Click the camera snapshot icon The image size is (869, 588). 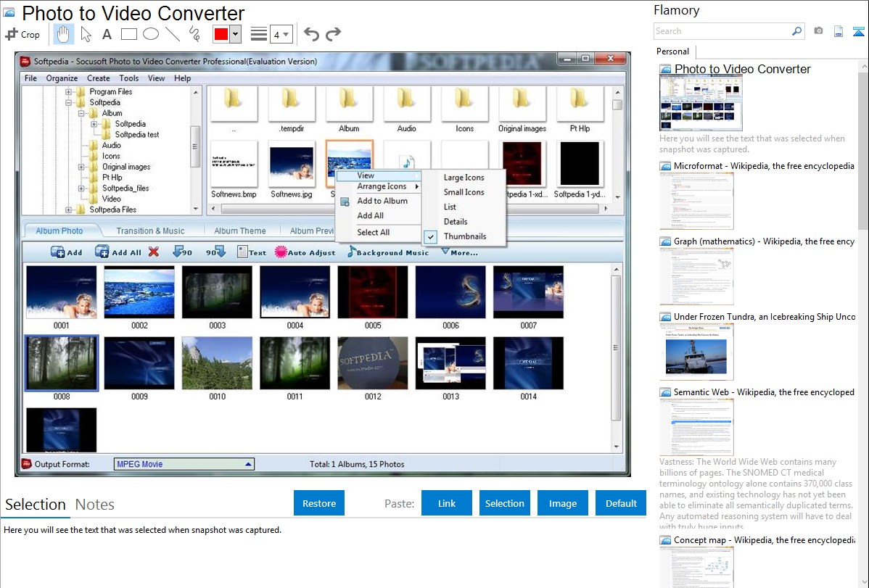click(x=818, y=31)
